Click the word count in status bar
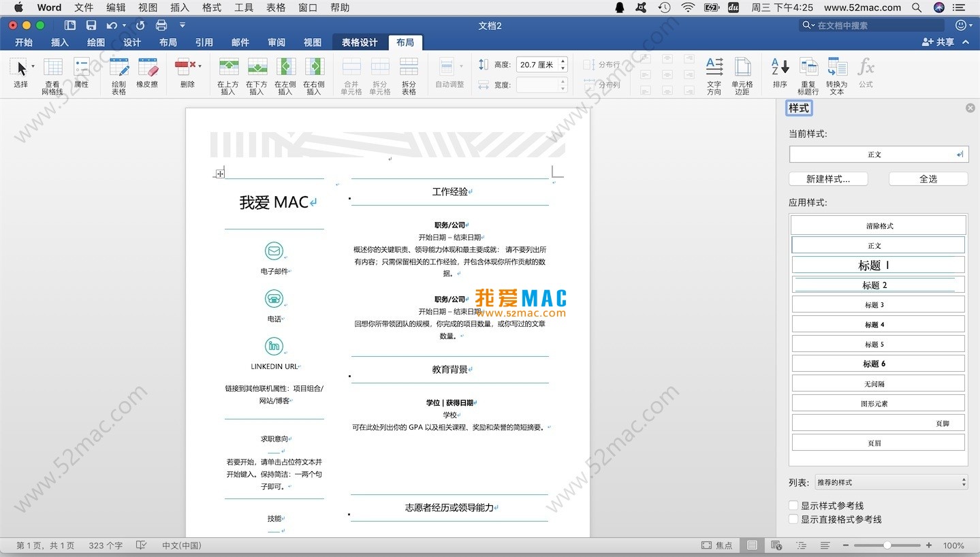The image size is (980, 557). pos(106,545)
